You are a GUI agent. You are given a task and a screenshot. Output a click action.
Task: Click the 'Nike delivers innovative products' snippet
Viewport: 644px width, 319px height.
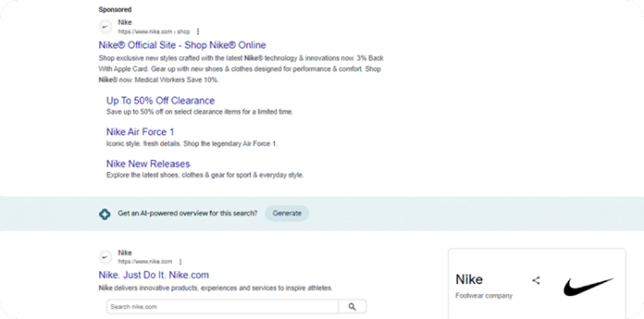click(x=216, y=288)
